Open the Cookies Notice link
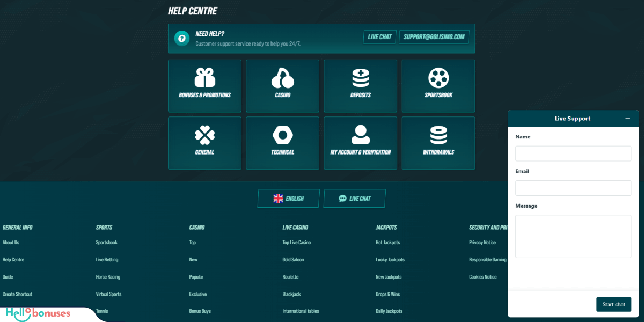The image size is (644, 322). (x=483, y=277)
